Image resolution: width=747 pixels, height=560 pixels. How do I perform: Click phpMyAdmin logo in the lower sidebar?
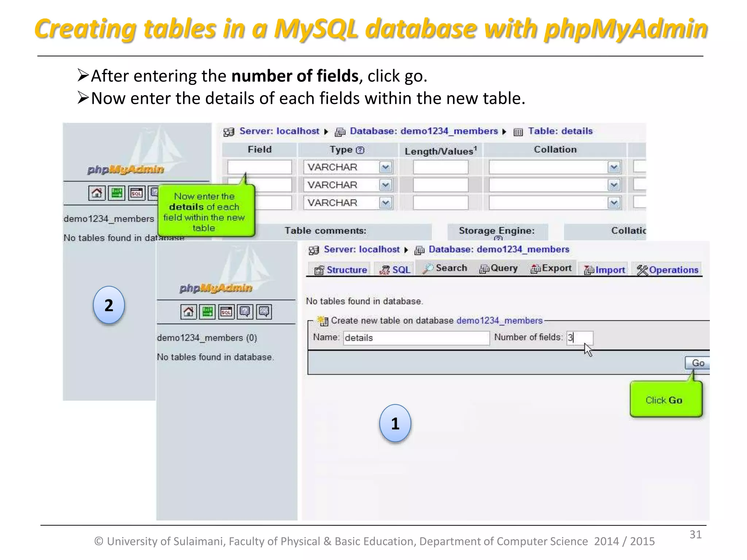(216, 288)
